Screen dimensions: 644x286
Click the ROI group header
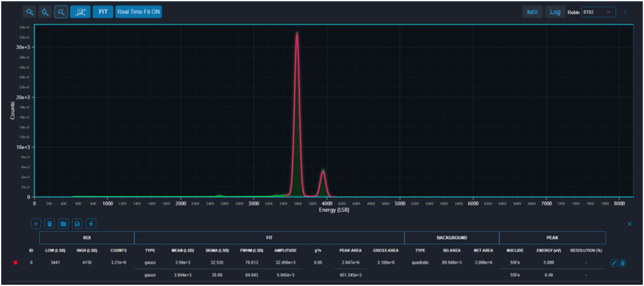(87, 237)
